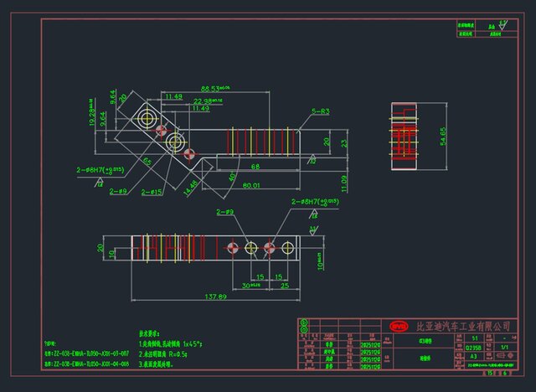
Task: Click the bottom view 2-ø9 hole callout
Action: coord(225,212)
